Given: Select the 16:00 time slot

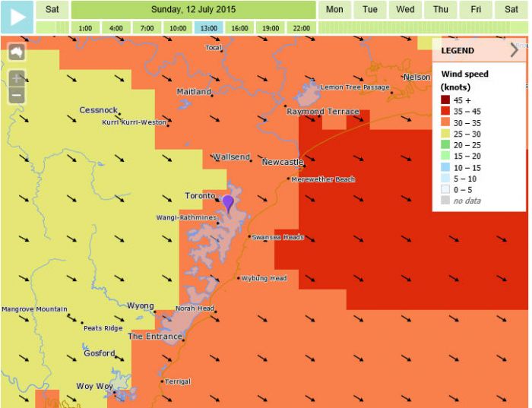Looking at the screenshot, I should tap(239, 28).
